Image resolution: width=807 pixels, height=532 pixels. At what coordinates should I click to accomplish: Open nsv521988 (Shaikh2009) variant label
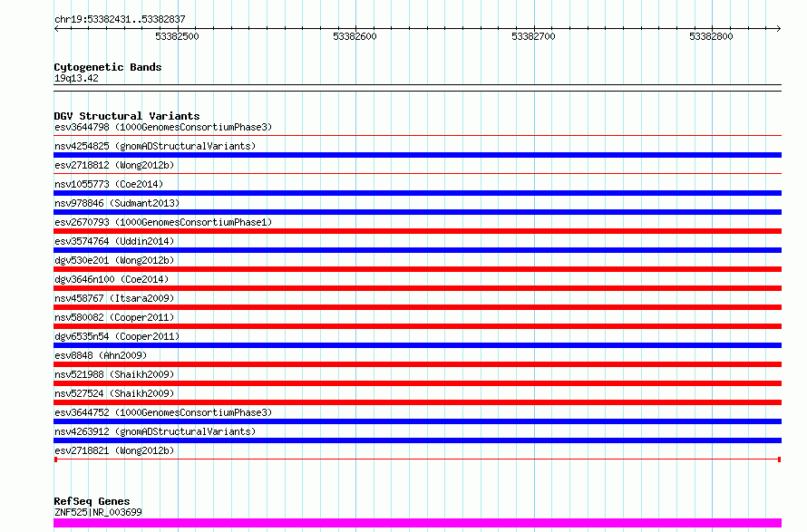point(114,374)
